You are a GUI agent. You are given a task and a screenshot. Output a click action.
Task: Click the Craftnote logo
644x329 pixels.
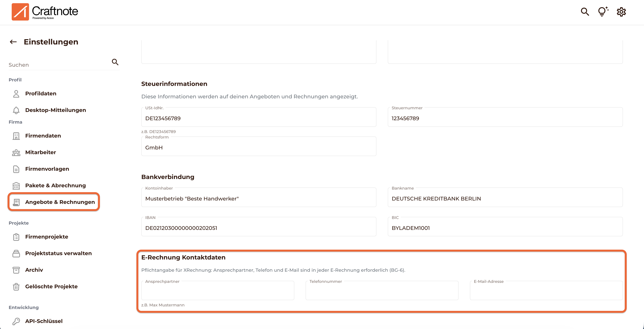45,12
